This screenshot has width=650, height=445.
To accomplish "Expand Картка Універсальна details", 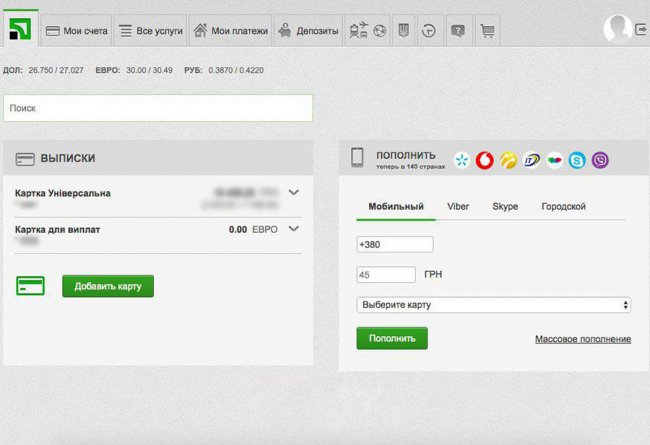I will point(293,193).
